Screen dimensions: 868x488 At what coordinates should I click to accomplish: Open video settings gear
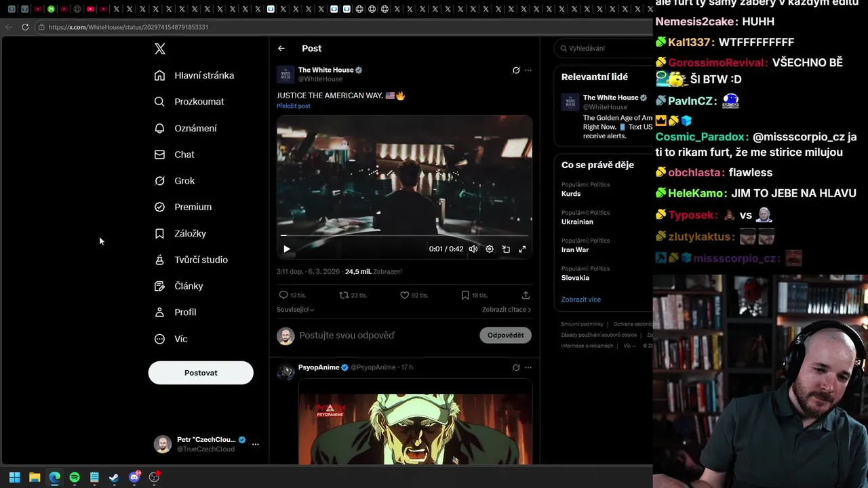point(490,249)
